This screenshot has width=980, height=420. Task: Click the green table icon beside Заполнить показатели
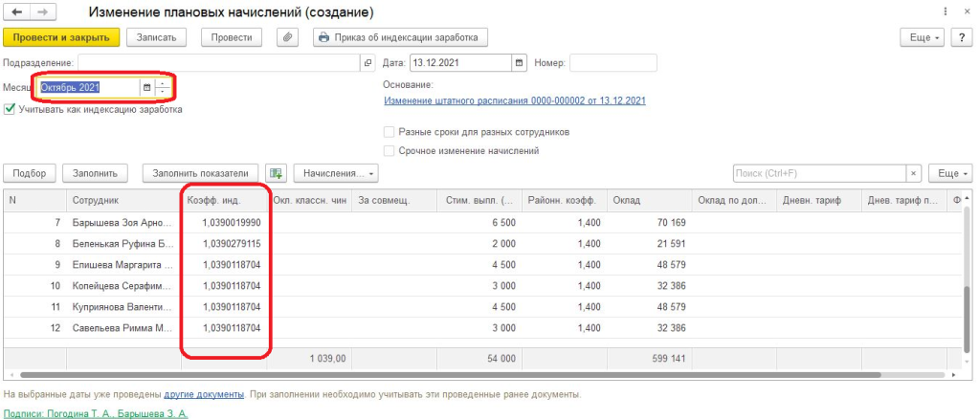[277, 174]
